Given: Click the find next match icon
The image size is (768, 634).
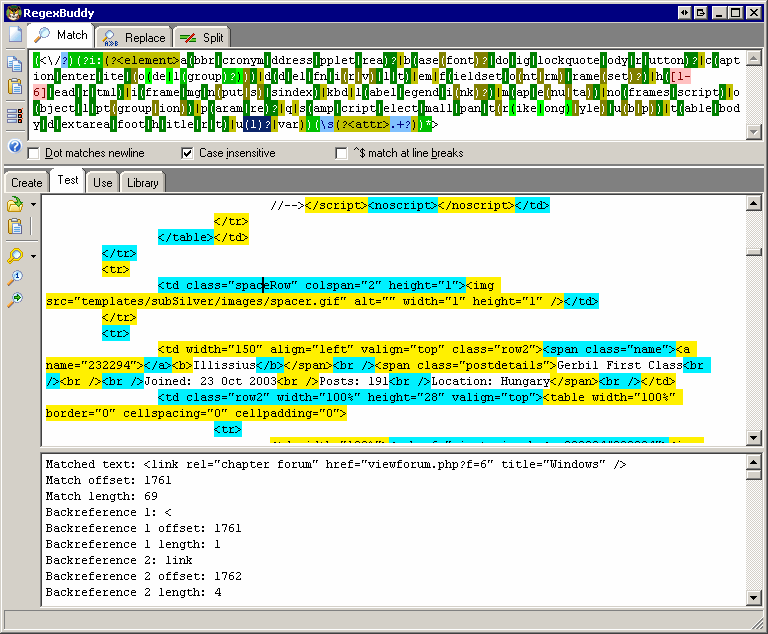Looking at the screenshot, I should pyautogui.click(x=15, y=299).
